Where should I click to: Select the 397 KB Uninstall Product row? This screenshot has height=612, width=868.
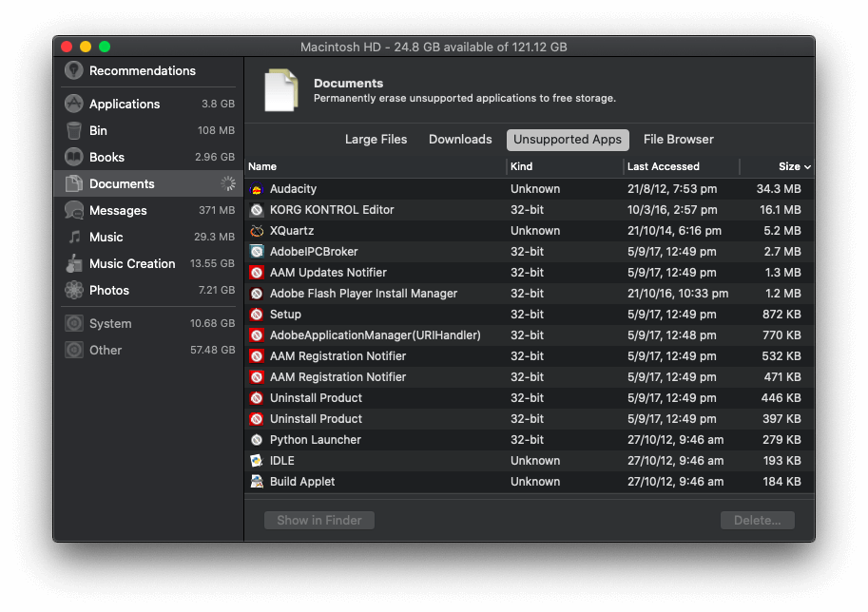pyautogui.click(x=530, y=419)
